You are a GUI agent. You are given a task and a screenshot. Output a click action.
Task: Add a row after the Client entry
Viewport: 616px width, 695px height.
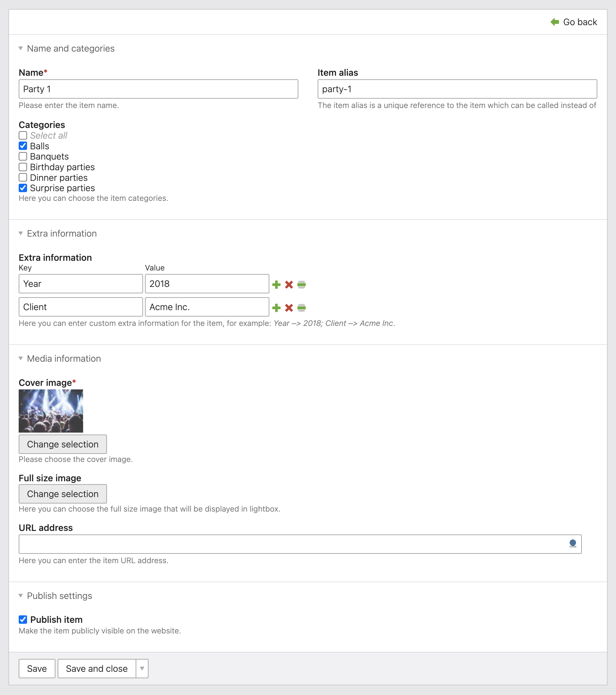point(276,308)
